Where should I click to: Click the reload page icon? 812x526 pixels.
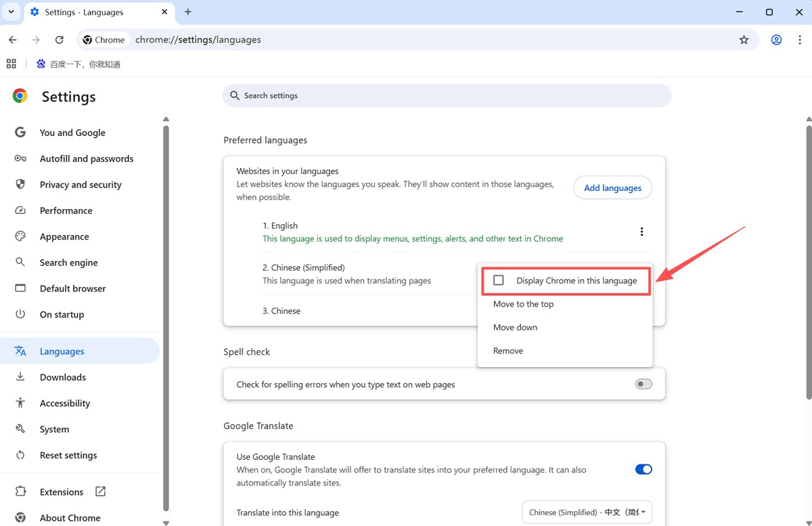[x=60, y=40]
